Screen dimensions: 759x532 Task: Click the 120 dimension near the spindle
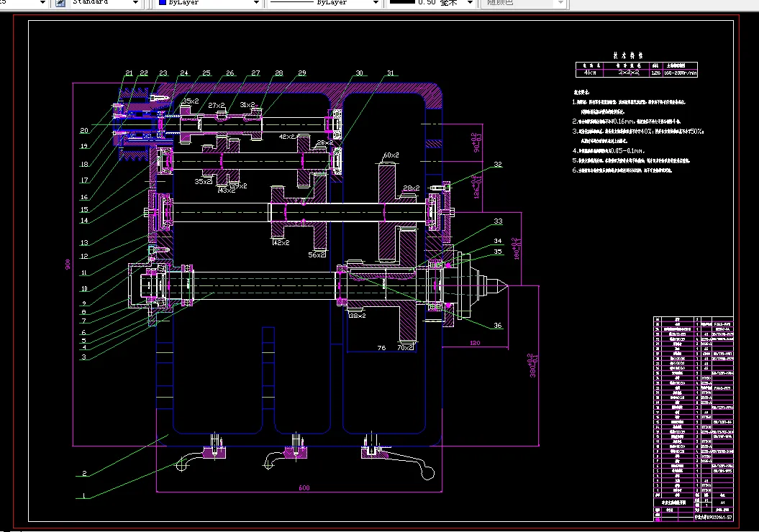[x=474, y=344]
